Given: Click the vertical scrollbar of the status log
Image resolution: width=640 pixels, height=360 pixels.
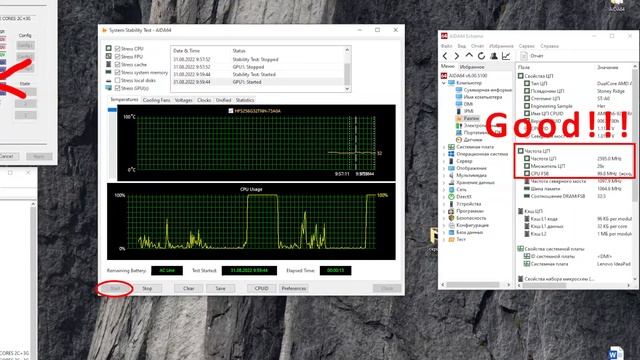Looking at the screenshot, I should pyautogui.click(x=347, y=69).
